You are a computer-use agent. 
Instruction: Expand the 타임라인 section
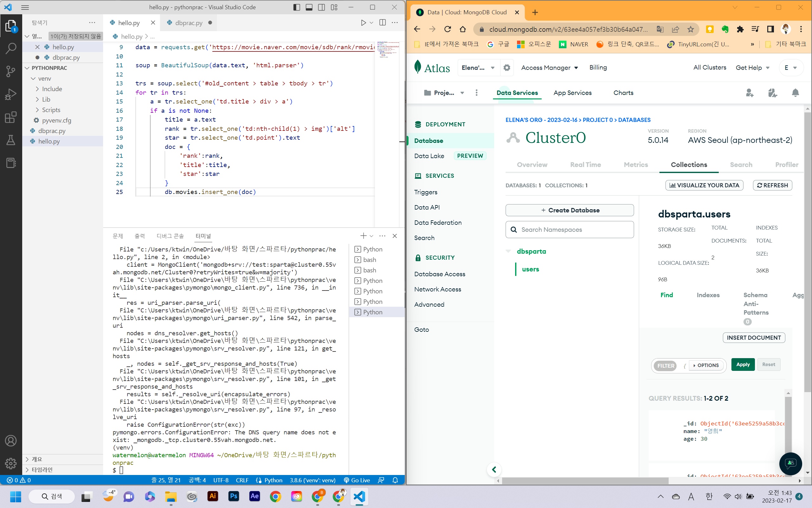pos(42,470)
